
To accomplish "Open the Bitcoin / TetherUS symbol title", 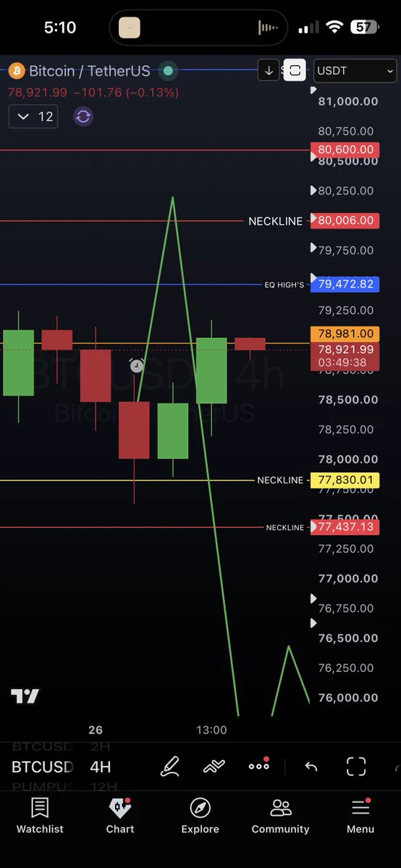I will pos(89,71).
